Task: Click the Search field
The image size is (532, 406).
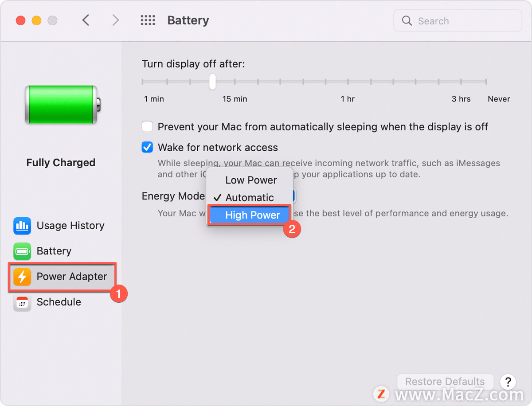Action: [x=458, y=21]
